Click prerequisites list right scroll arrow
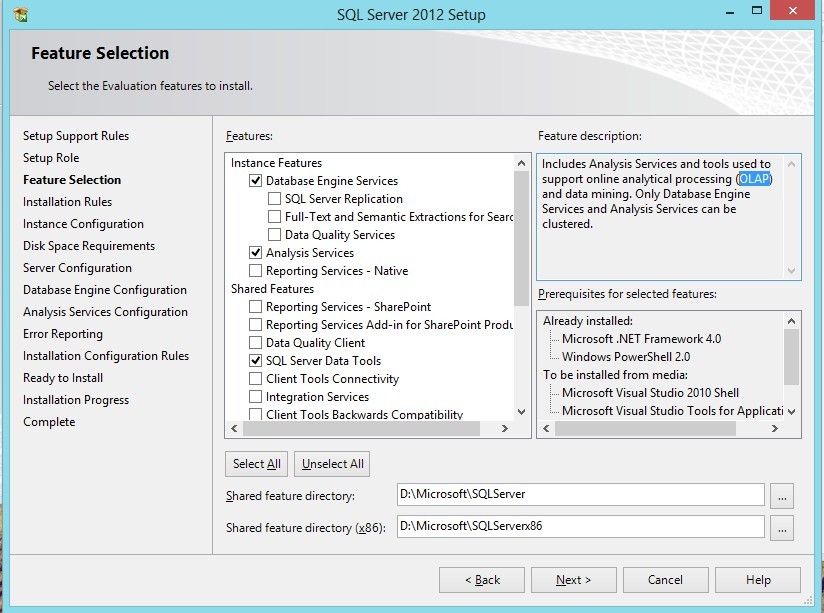 pos(775,428)
